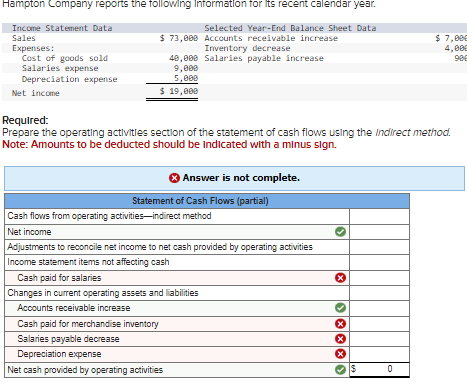Select the amount cell for Depreciation expense
467x390 pixels.
tap(379, 354)
